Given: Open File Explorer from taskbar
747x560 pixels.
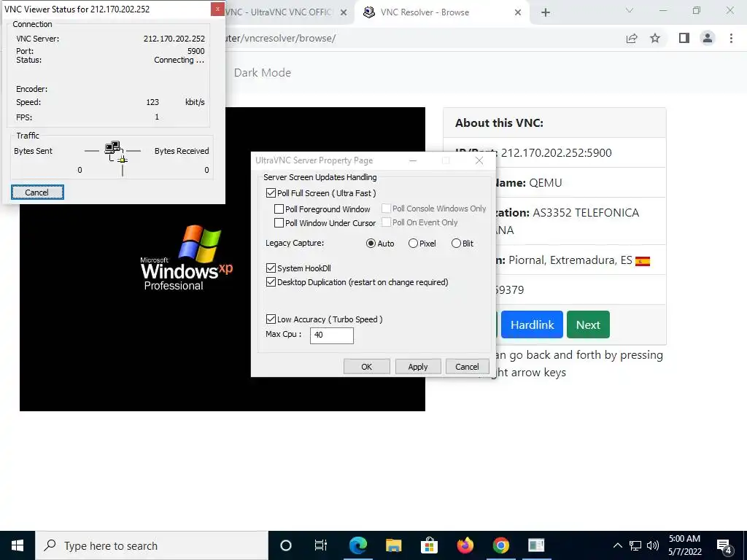Looking at the screenshot, I should (x=393, y=545).
